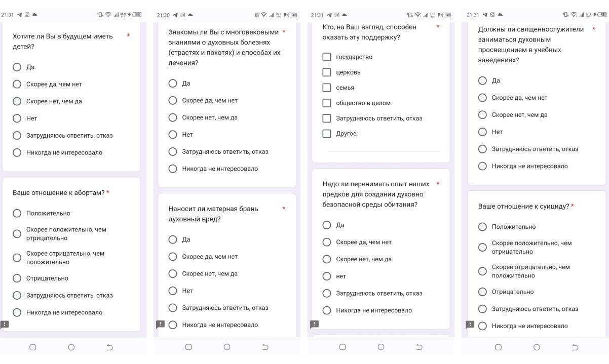The width and height of the screenshot is (609, 364).
Task: Select "Да" for wanting children in future
Action: click(17, 67)
